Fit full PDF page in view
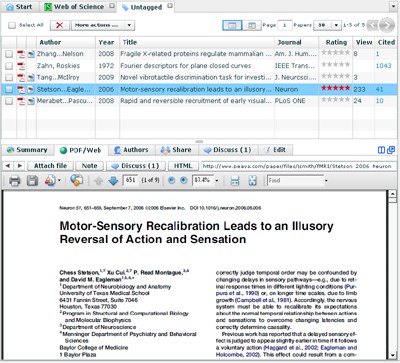The width and height of the screenshot is (400, 363). tap(252, 181)
